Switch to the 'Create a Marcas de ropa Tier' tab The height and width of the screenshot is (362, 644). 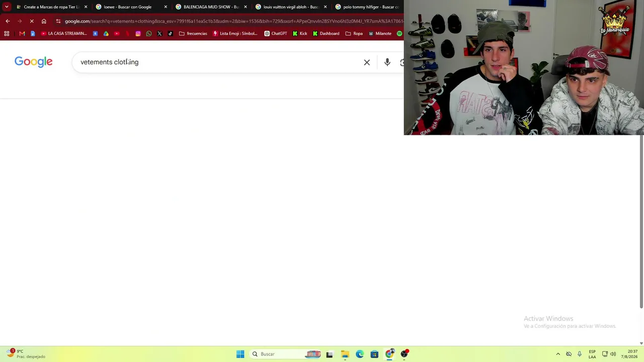point(51,7)
